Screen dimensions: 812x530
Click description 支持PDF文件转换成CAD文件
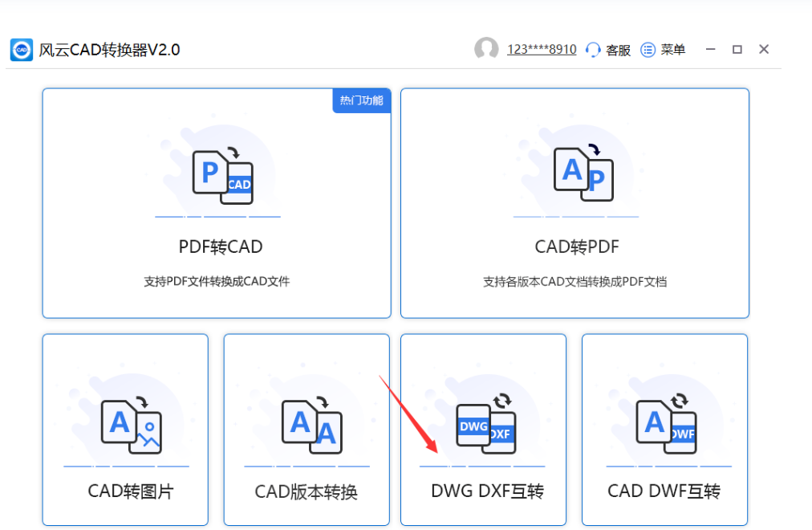click(x=217, y=281)
